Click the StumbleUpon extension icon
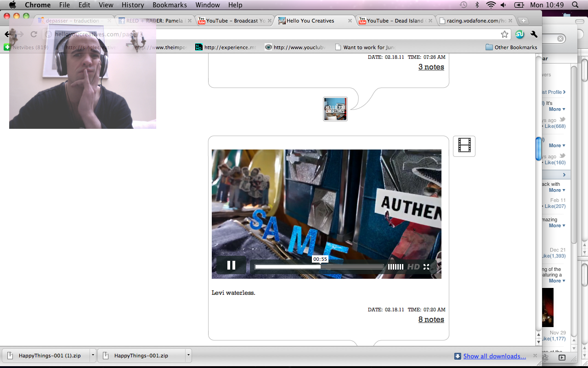 [520, 34]
